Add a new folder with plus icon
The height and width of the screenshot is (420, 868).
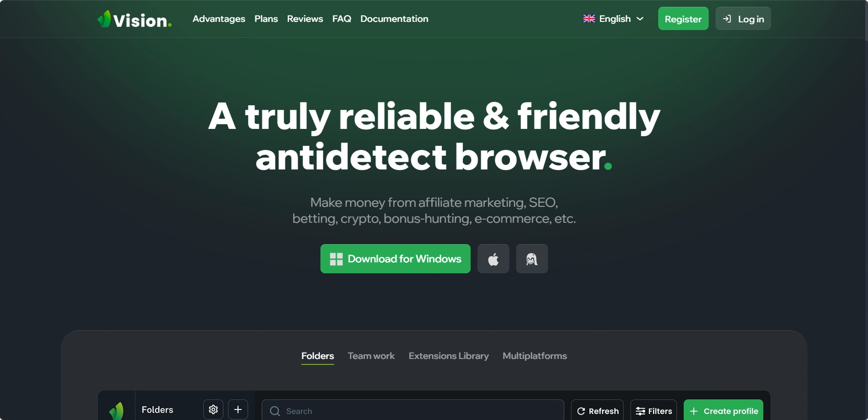point(238,410)
